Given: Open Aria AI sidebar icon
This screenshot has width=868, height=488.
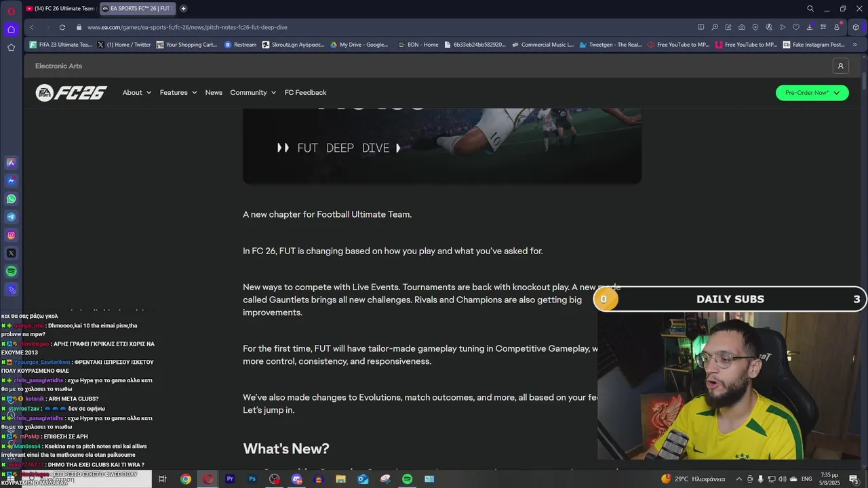Looking at the screenshot, I should point(11,163).
